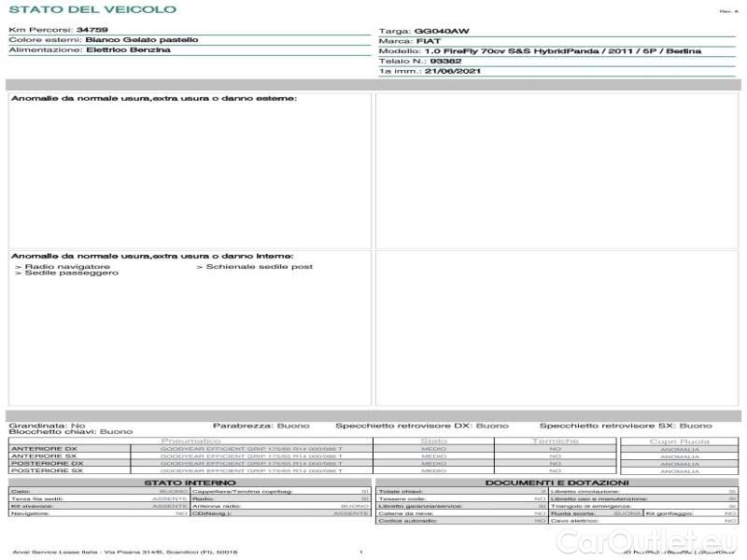Select the Km Percorsi value 34759

click(92, 30)
